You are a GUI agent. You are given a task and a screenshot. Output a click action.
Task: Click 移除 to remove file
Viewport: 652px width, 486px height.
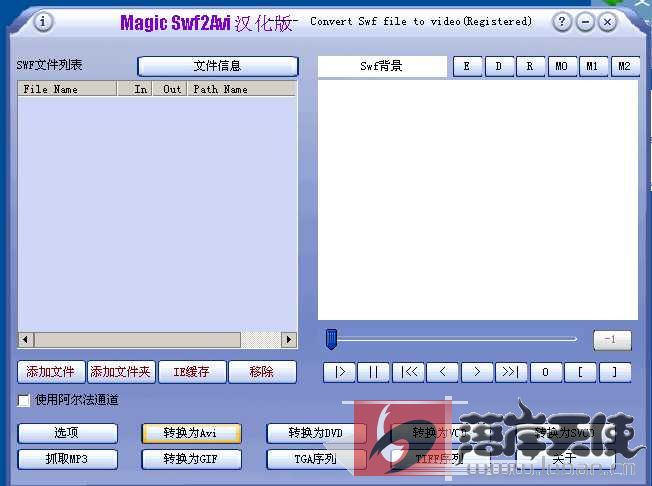[x=262, y=372]
